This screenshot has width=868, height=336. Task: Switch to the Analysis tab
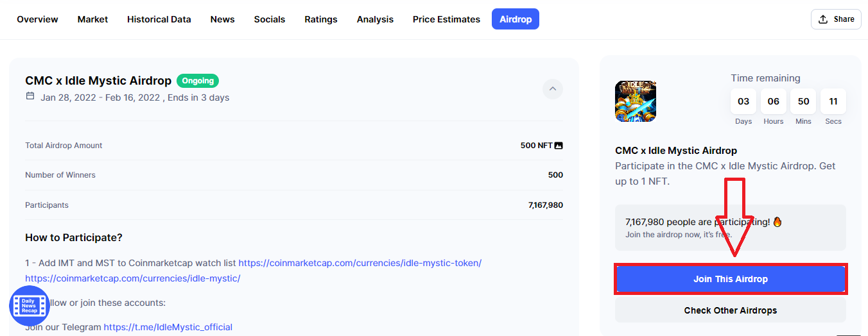[375, 19]
